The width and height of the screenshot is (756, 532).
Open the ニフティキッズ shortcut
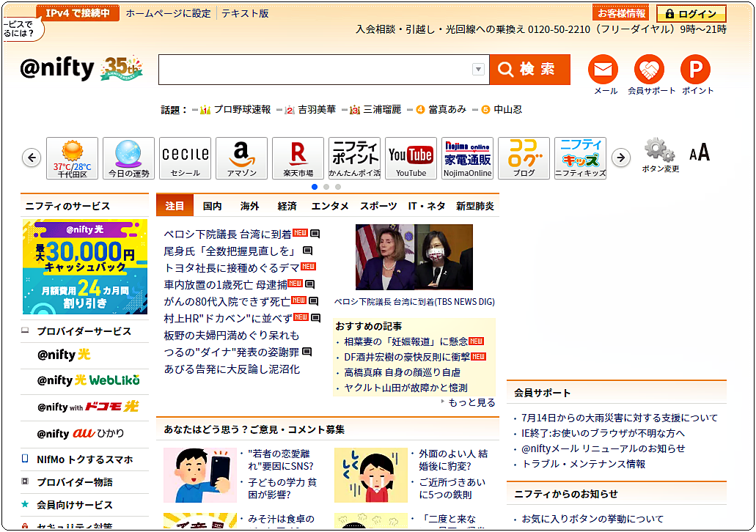(x=580, y=158)
